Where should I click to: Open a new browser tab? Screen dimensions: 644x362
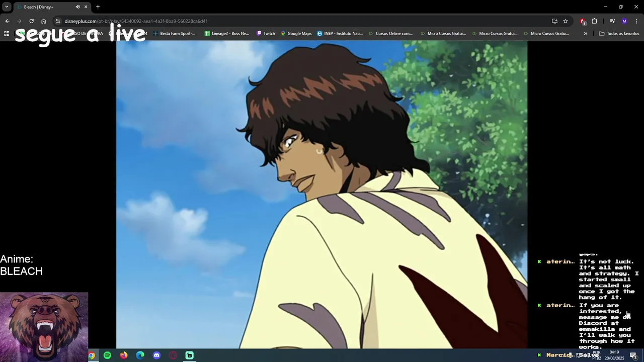click(x=98, y=7)
